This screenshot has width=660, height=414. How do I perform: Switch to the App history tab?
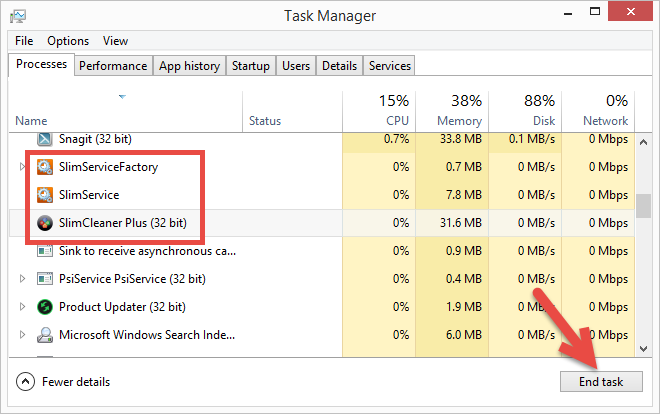[189, 66]
